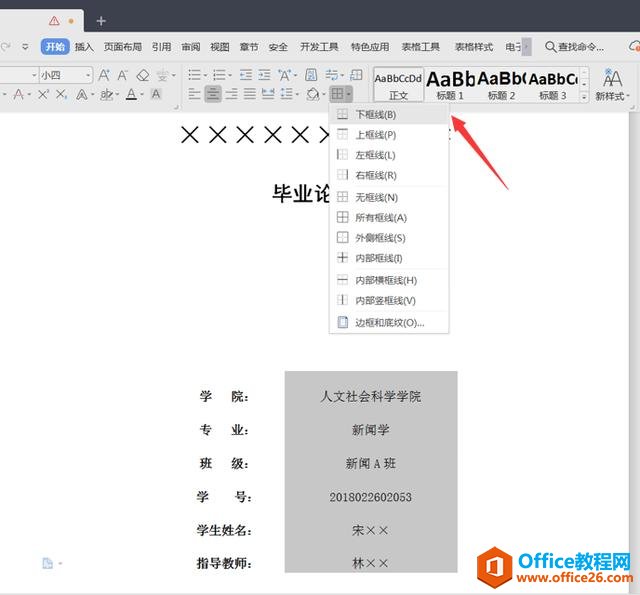
Task: Increase paragraph indent
Action: point(264,75)
